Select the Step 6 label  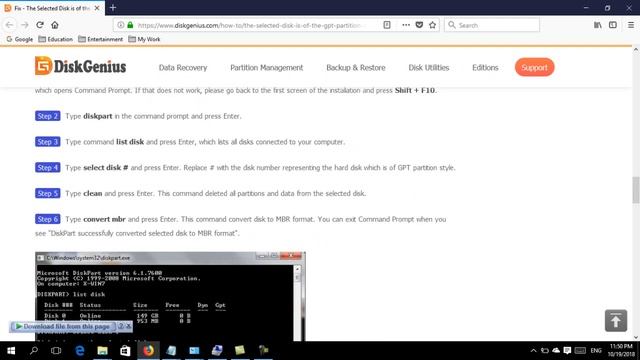coord(48,219)
